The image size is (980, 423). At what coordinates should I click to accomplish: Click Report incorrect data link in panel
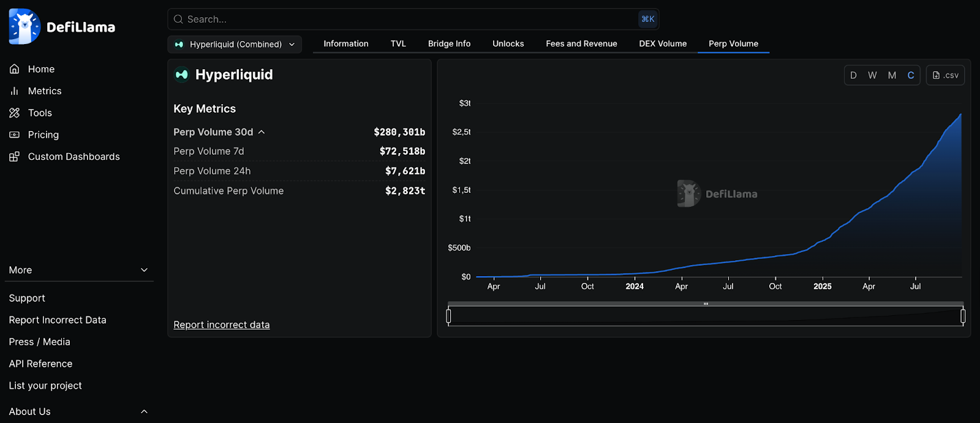pos(222,325)
